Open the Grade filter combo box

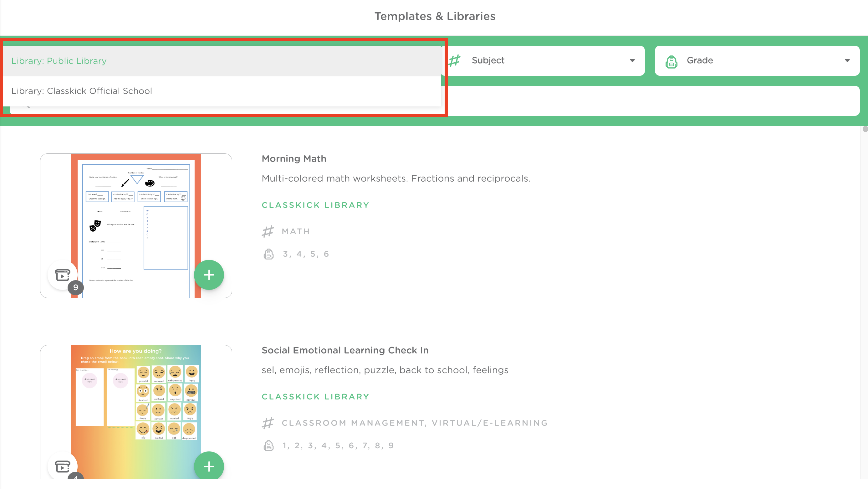point(757,61)
